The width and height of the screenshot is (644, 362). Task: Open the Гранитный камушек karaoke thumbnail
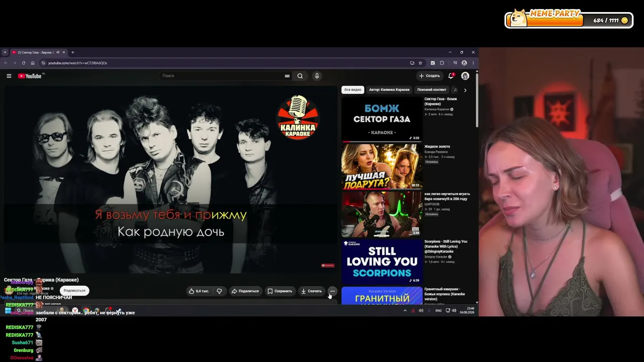[382, 296]
